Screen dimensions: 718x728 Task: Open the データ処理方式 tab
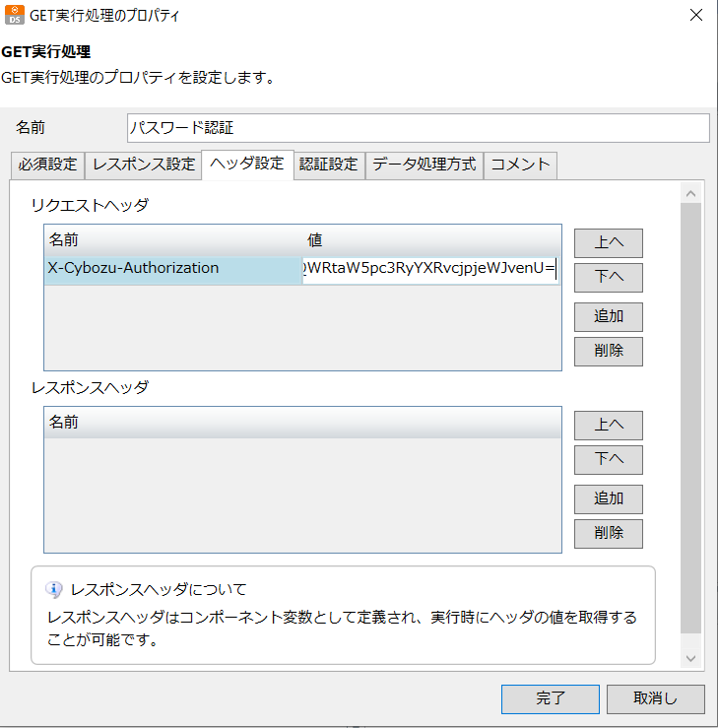(424, 165)
